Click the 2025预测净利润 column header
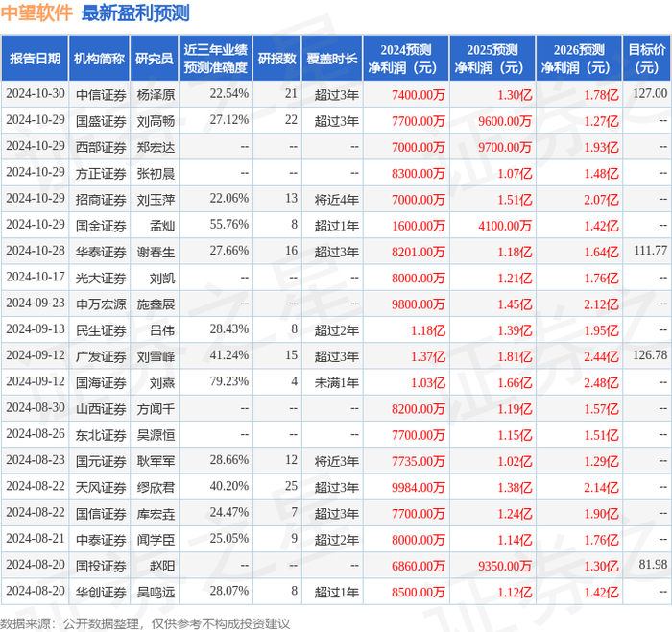 pyautogui.click(x=492, y=59)
